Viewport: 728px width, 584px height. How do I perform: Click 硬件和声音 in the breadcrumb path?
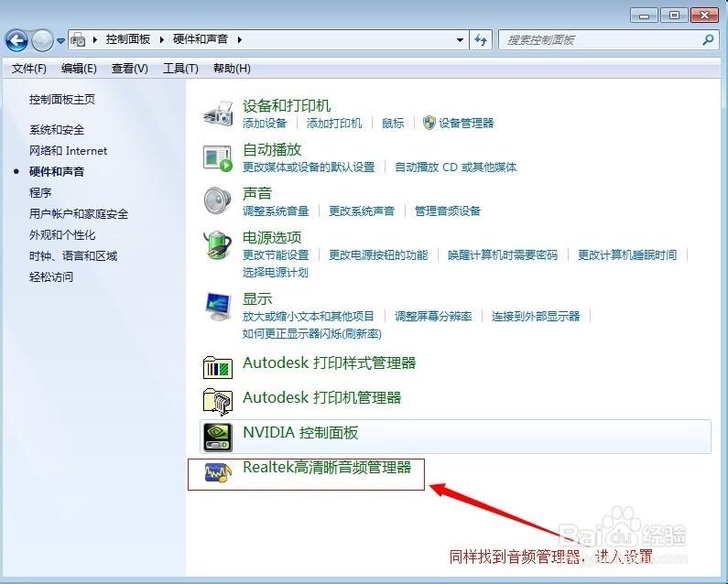point(201,39)
